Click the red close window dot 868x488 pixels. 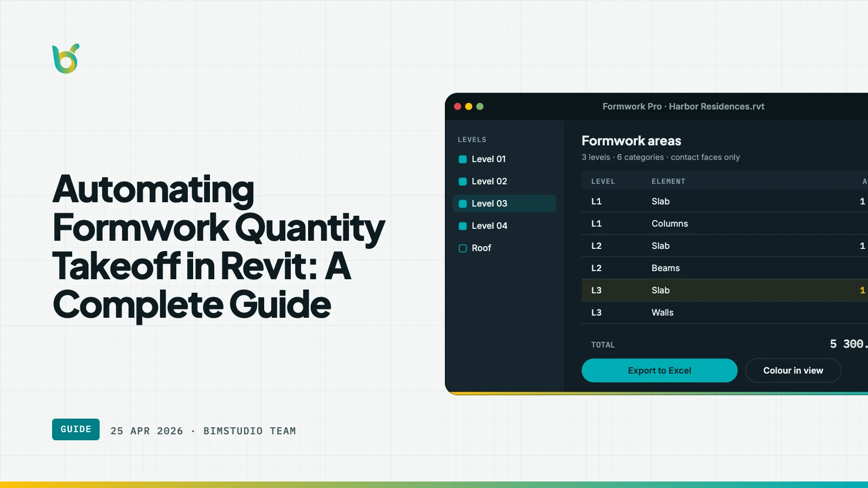click(457, 106)
